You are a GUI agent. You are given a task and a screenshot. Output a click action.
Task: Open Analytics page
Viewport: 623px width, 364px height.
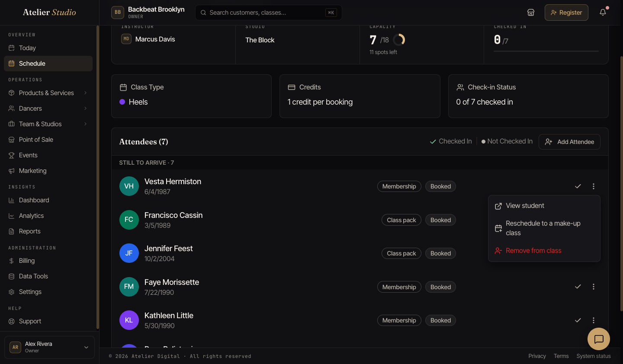tap(48, 216)
